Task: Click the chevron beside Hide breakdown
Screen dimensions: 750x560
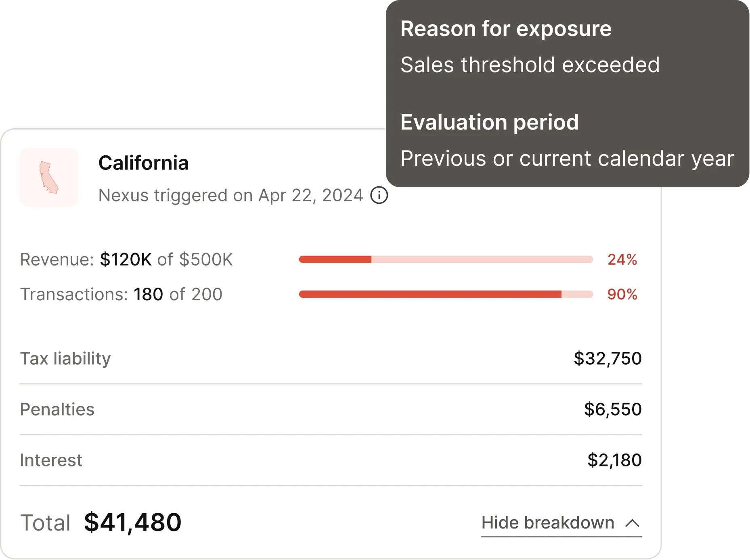Action: pos(632,523)
